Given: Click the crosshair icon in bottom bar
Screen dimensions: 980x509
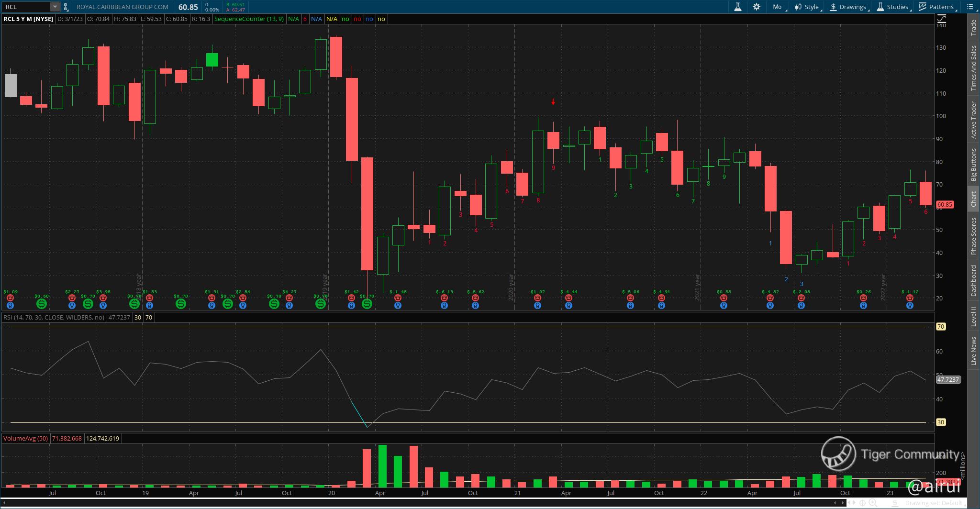Looking at the screenshot, I should click(x=862, y=503).
